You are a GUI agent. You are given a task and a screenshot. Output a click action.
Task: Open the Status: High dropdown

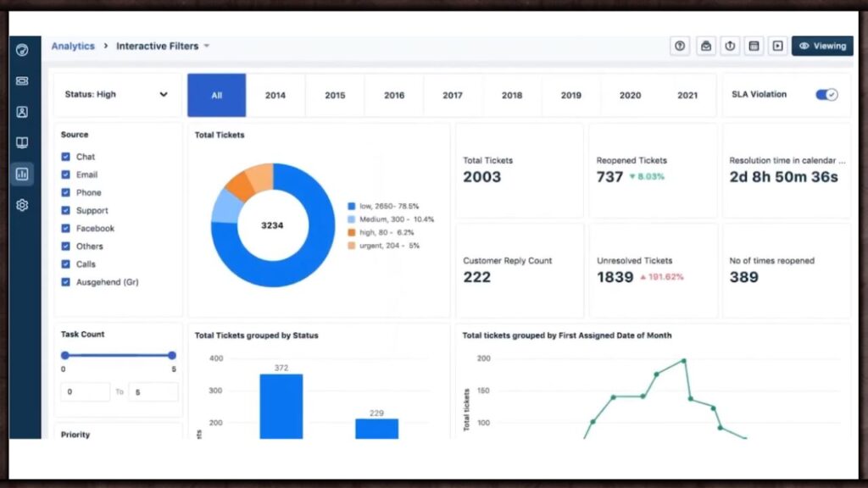pyautogui.click(x=117, y=95)
